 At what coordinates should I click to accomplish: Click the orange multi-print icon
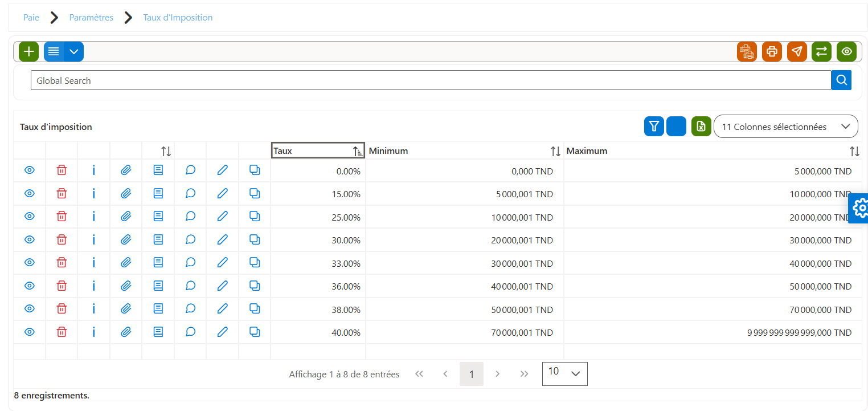[747, 51]
